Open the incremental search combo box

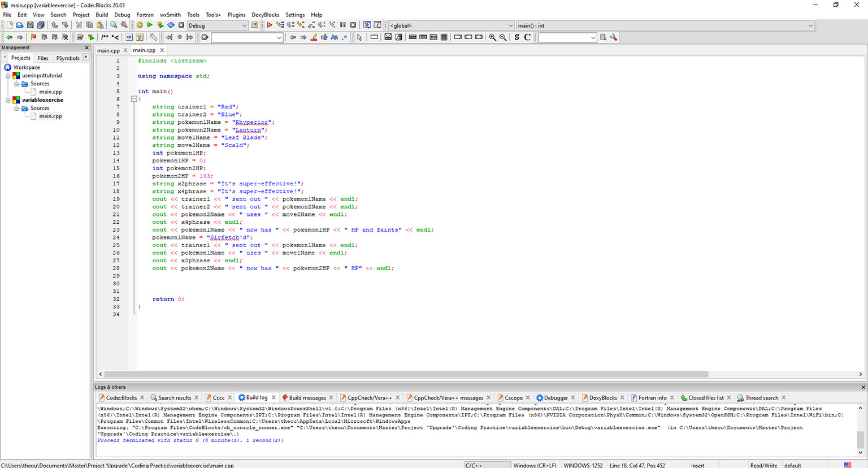coord(247,37)
